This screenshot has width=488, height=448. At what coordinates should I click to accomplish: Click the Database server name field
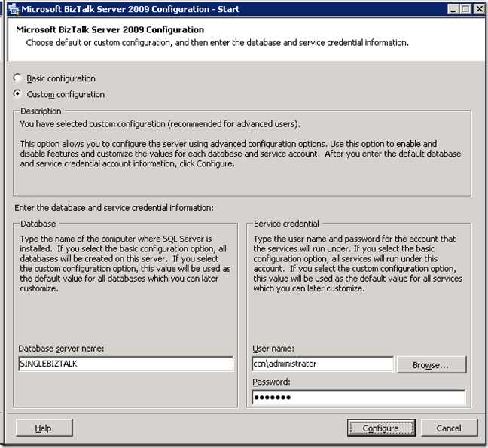tap(126, 364)
